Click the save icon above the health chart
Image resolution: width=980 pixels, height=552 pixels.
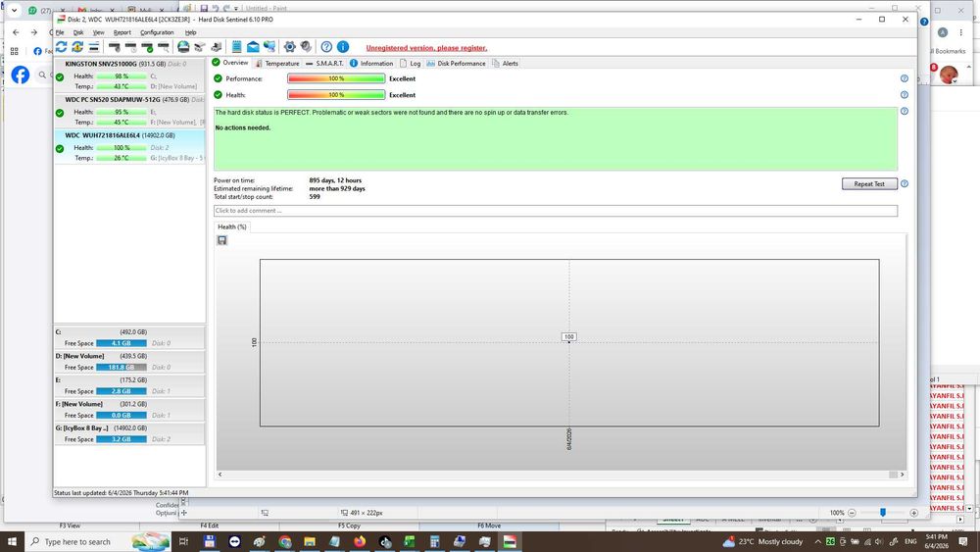[221, 240]
